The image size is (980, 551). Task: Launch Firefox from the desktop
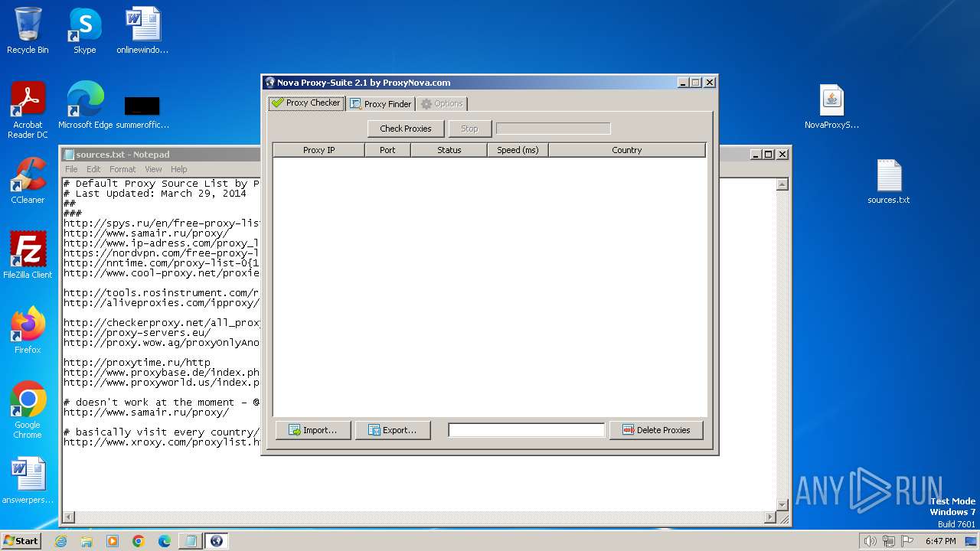[28, 331]
